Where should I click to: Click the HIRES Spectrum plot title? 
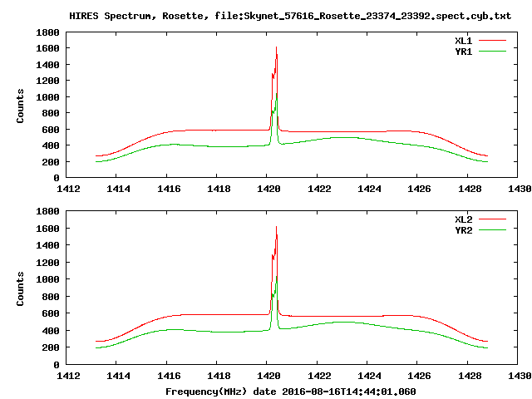(x=290, y=16)
